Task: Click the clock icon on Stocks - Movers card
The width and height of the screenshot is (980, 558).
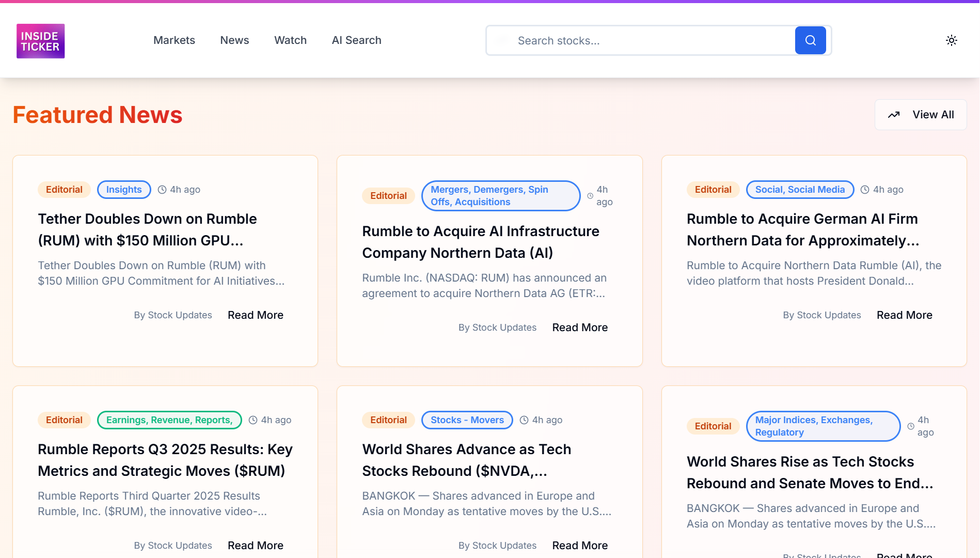Action: click(x=524, y=420)
